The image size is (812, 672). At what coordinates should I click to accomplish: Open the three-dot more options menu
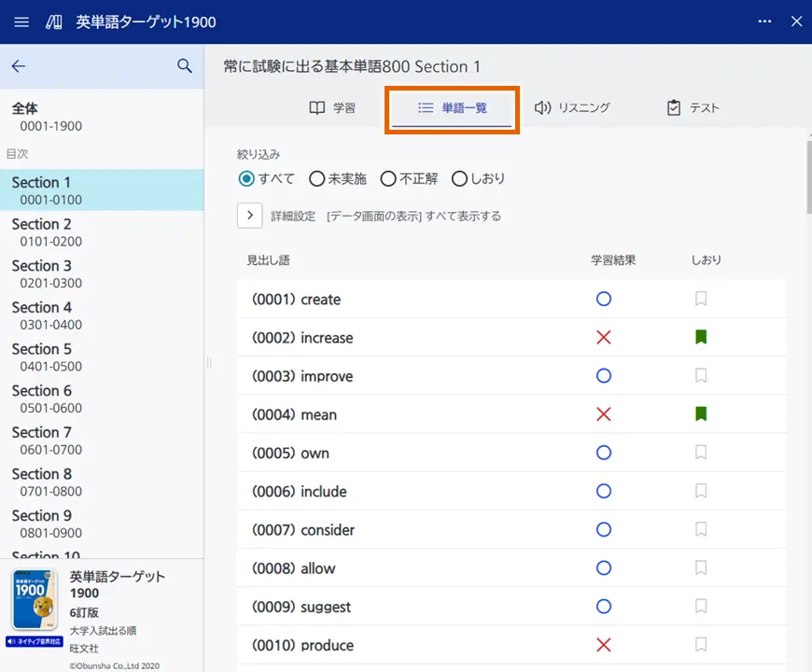click(765, 21)
